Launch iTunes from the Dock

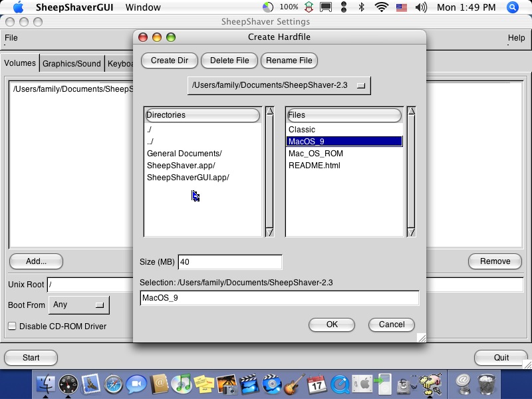pos(182,384)
